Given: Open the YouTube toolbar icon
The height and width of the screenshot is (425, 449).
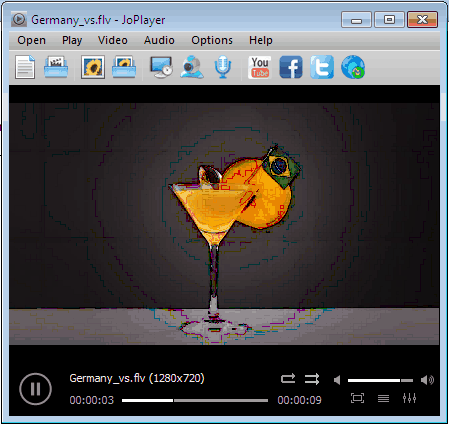Looking at the screenshot, I should [x=260, y=67].
